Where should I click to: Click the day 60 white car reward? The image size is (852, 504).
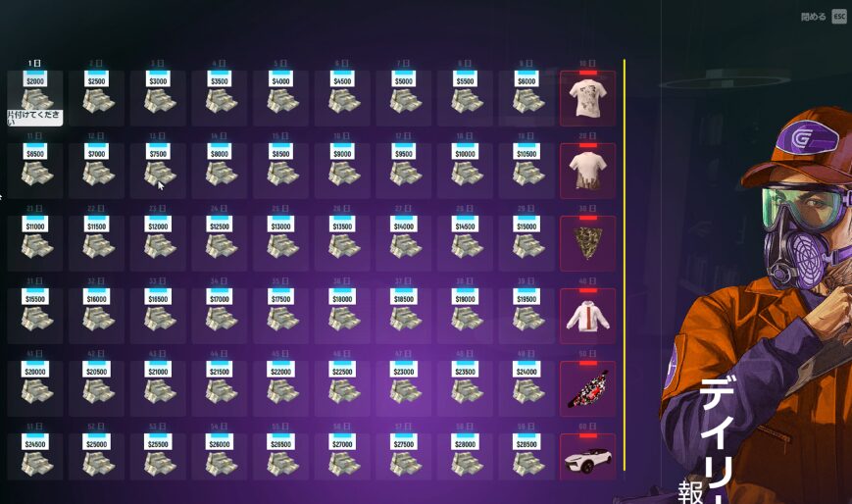[x=587, y=458]
